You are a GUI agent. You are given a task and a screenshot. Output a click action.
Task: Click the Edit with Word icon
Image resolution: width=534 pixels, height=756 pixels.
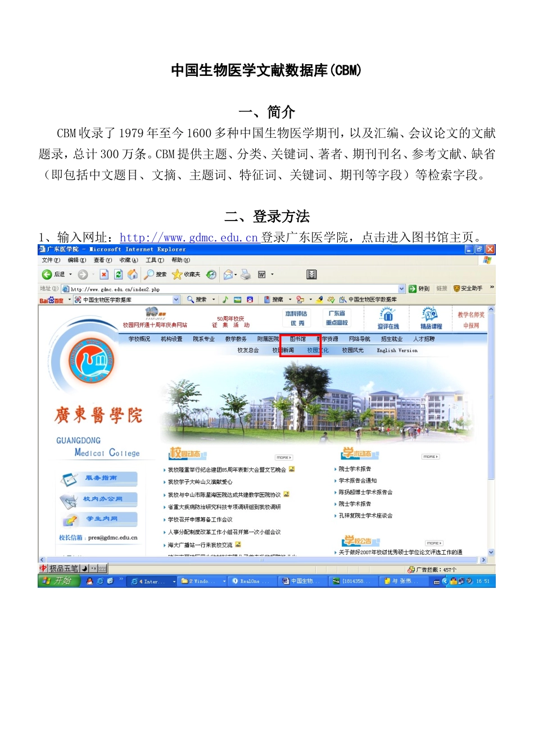tap(262, 274)
